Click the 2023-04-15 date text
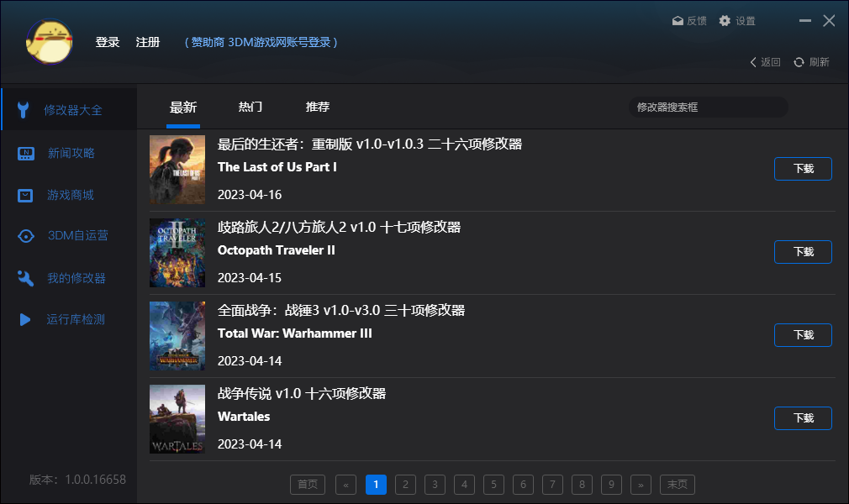Screen dimensions: 849x504 click(250, 278)
